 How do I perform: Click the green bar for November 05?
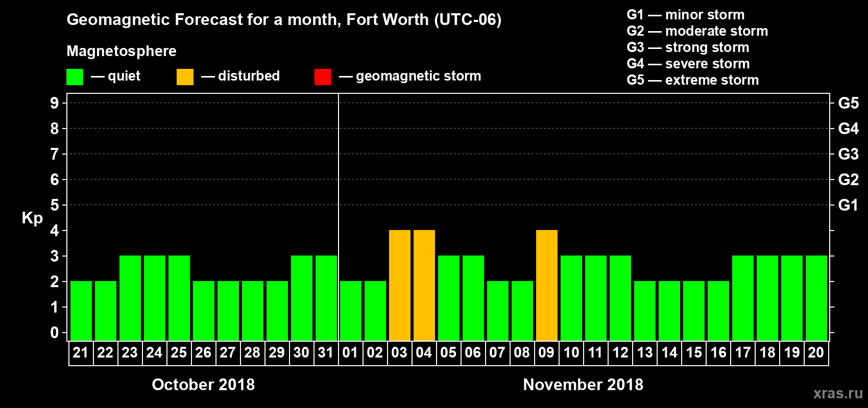449,298
